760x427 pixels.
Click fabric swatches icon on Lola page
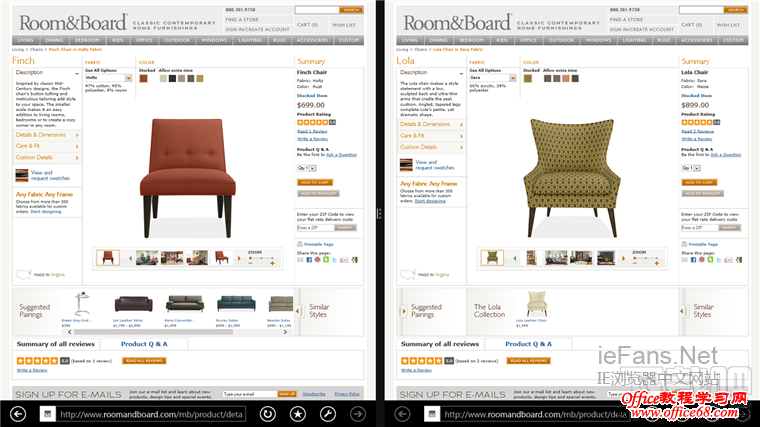coord(406,165)
